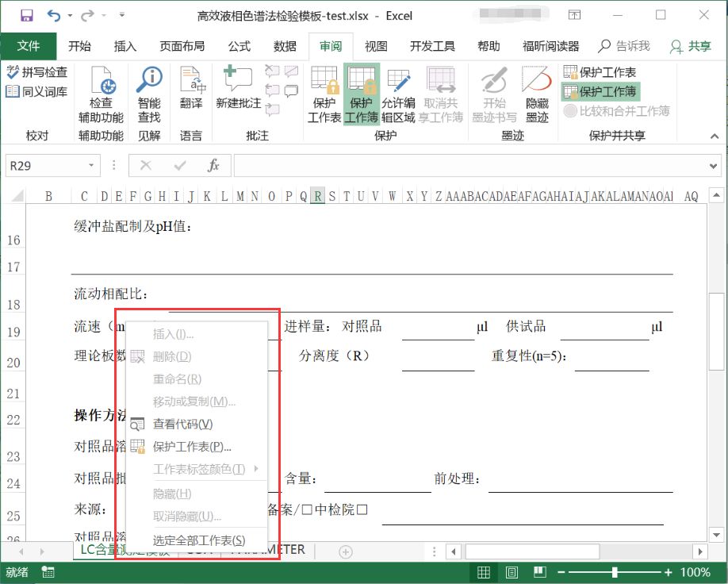This screenshot has width=728, height=584.
Task: Click the macro record icon in status bar
Action: point(48,571)
